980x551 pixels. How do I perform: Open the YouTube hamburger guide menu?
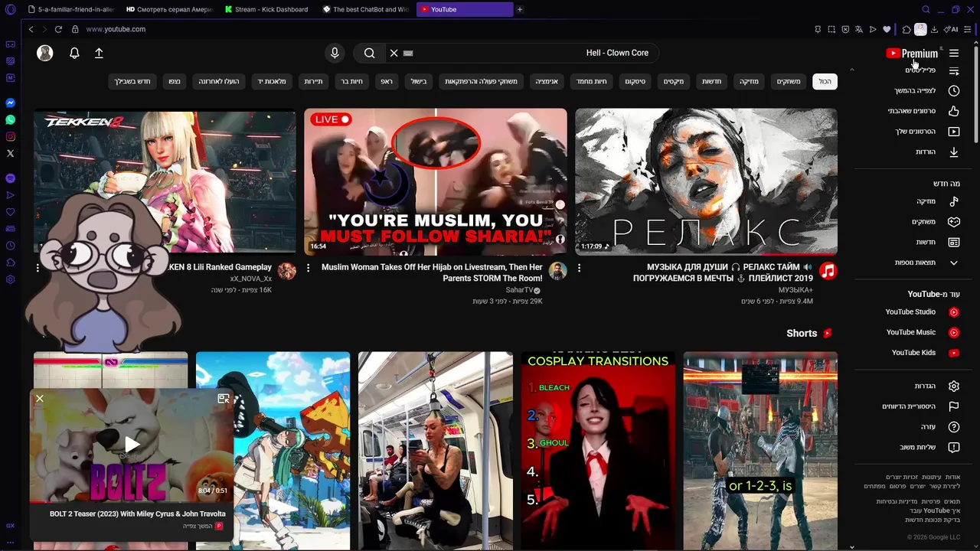tap(954, 53)
